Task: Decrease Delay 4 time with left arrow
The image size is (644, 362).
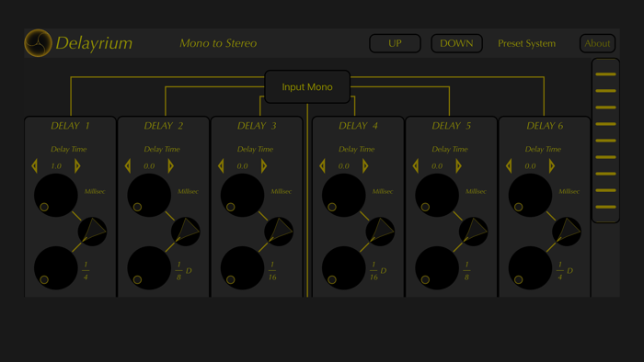Action: pyautogui.click(x=322, y=166)
